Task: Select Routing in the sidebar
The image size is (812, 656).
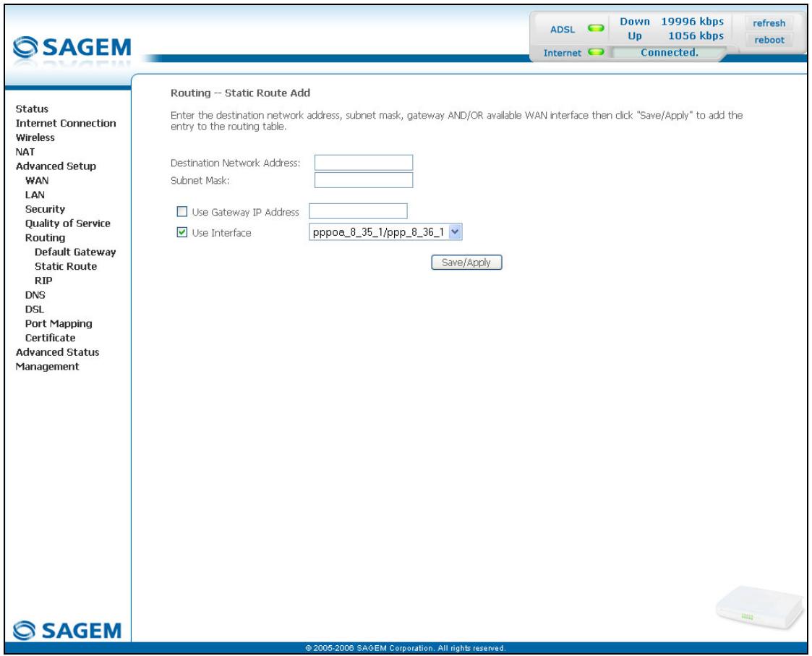Action: pyautogui.click(x=45, y=238)
